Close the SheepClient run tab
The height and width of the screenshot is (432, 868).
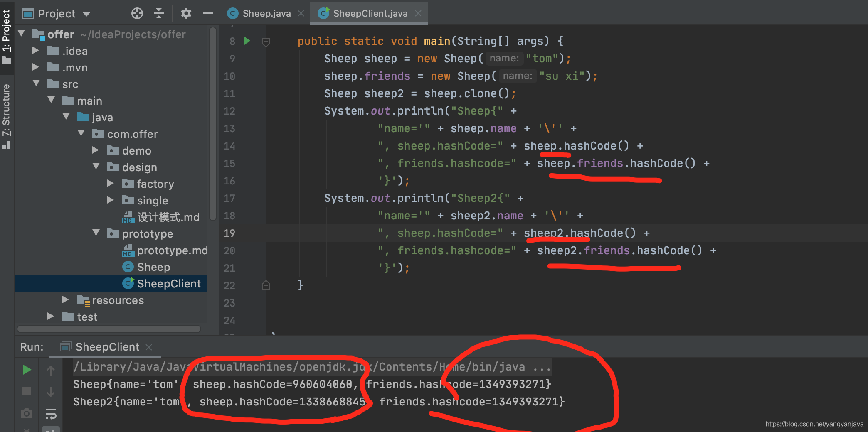tap(149, 347)
